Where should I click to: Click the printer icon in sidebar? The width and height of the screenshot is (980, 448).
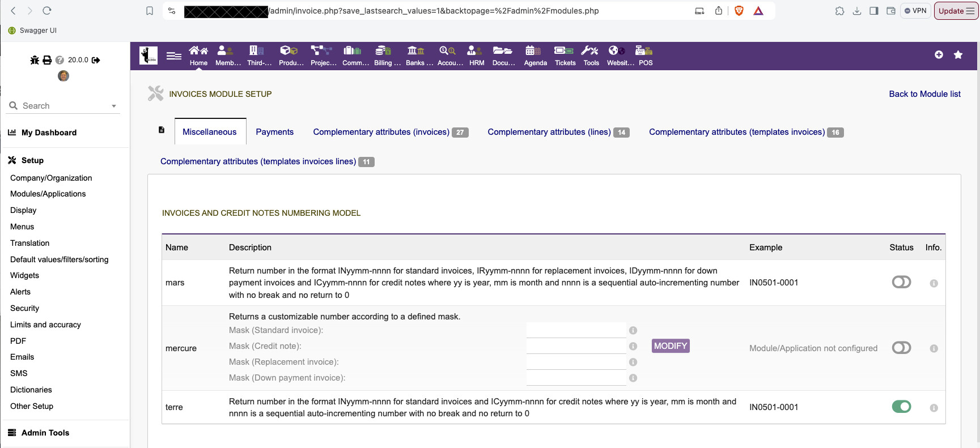pos(47,60)
